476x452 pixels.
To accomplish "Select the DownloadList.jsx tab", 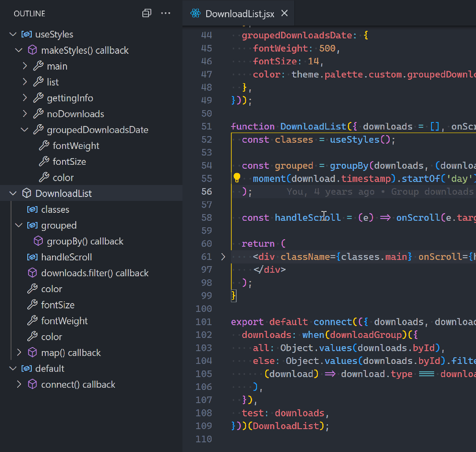I will pyautogui.click(x=239, y=14).
